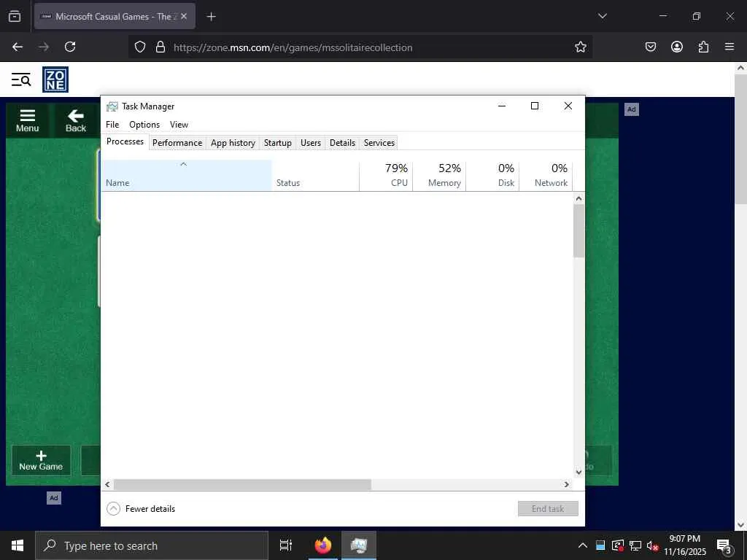The height and width of the screenshot is (560, 747).
Task: Open the Firefox View icon
Action: pyautogui.click(x=15, y=16)
